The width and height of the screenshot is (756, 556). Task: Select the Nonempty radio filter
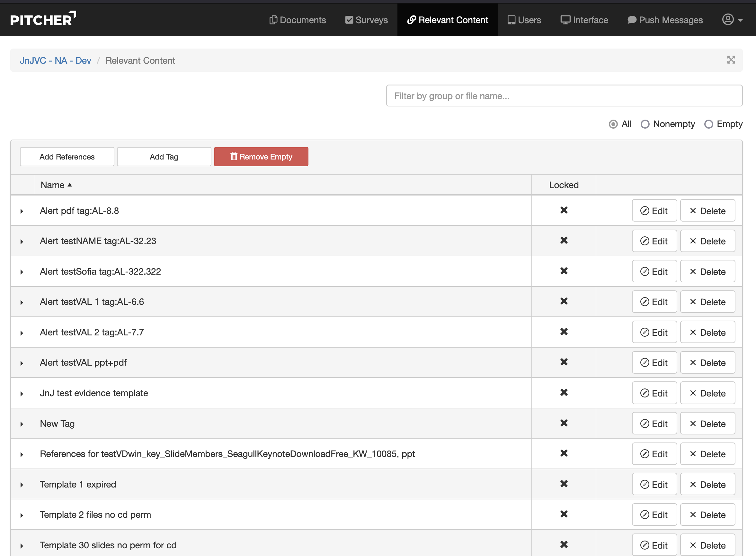pyautogui.click(x=645, y=124)
